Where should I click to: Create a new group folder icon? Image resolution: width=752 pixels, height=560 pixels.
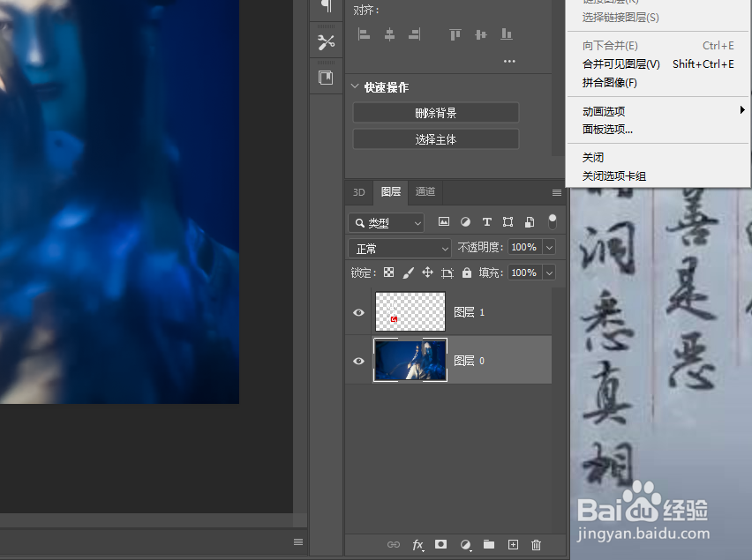point(489,544)
